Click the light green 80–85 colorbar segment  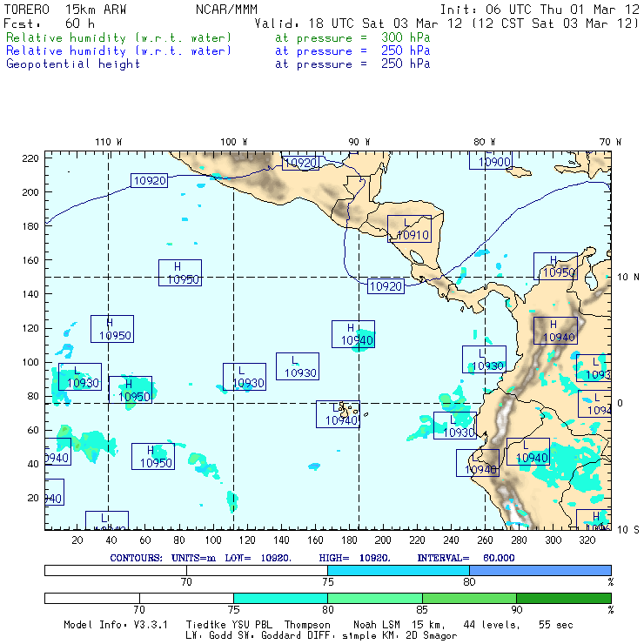tap(374, 599)
